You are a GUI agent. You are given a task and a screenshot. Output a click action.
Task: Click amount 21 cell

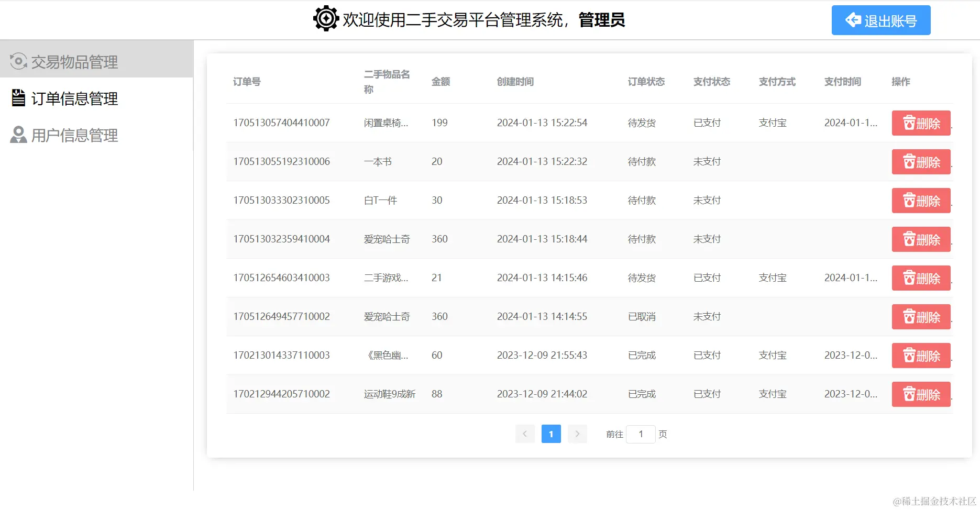click(x=436, y=278)
